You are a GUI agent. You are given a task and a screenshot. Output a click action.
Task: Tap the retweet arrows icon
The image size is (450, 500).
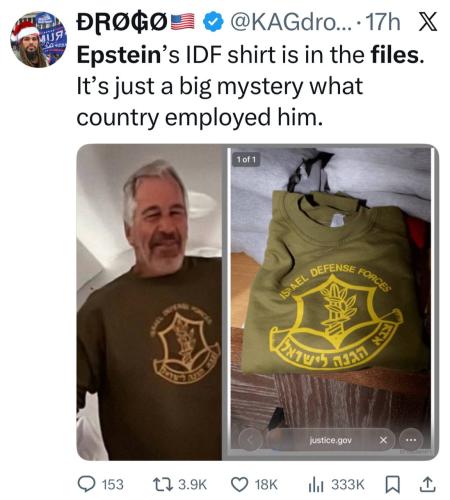162,484
